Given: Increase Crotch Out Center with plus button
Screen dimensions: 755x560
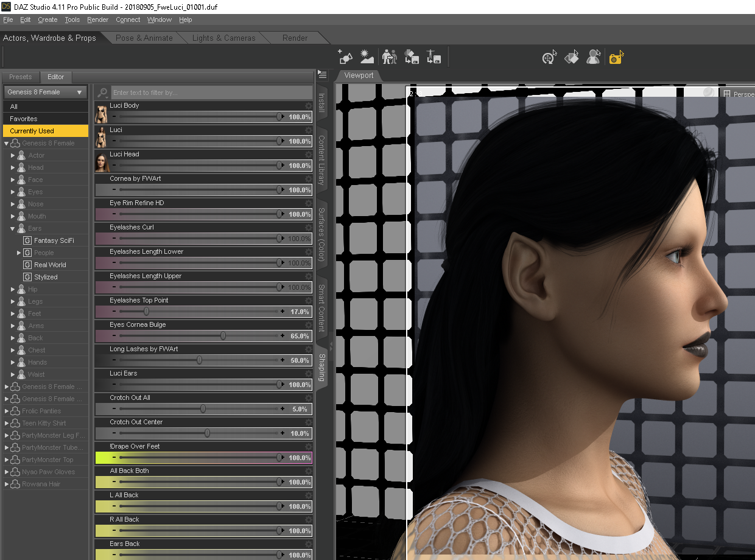Looking at the screenshot, I should [283, 433].
